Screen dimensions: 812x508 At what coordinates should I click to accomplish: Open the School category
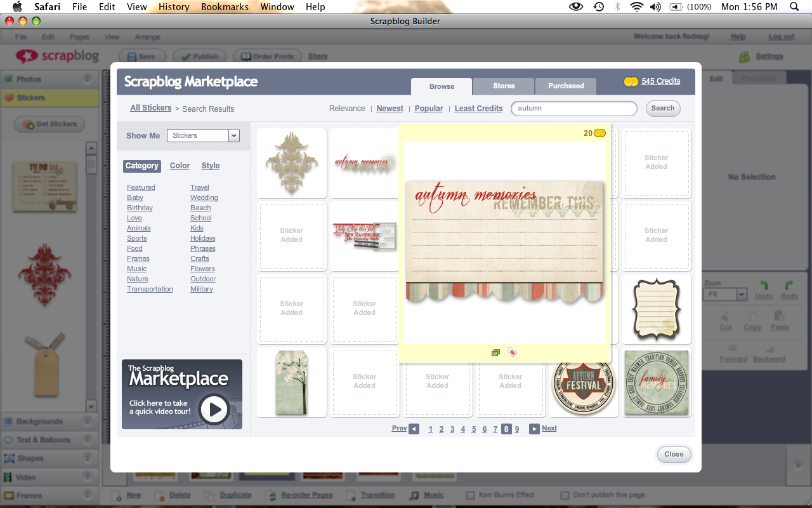(x=201, y=218)
